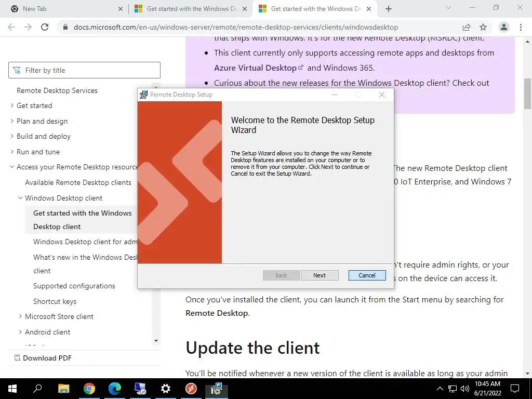Open taskbar search magnifier
The width and height of the screenshot is (532, 399).
click(x=37, y=389)
